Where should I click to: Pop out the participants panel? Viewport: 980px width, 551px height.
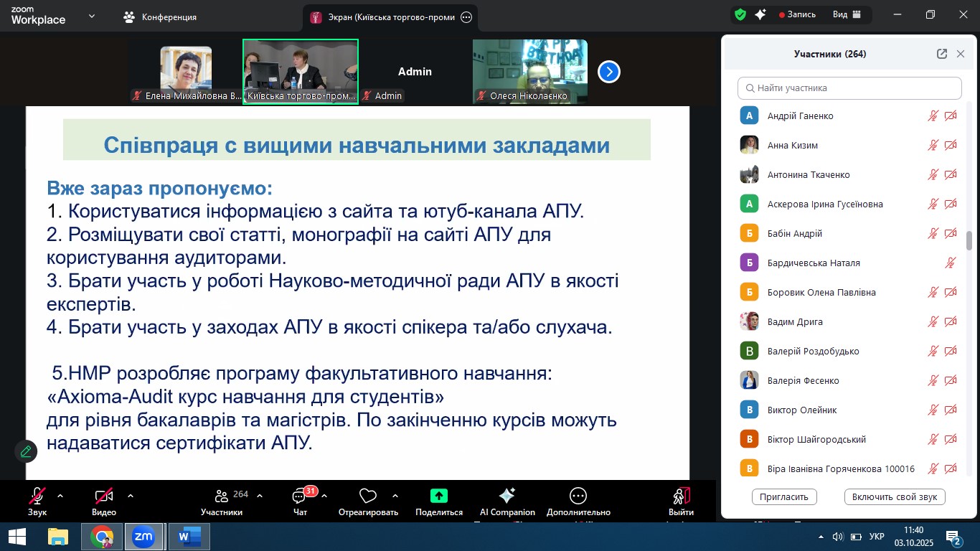[x=942, y=54]
